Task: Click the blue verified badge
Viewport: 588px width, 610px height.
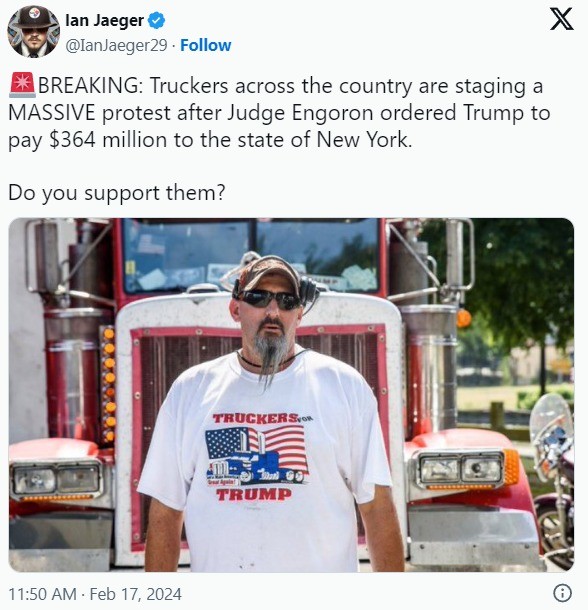Action: coord(157,20)
